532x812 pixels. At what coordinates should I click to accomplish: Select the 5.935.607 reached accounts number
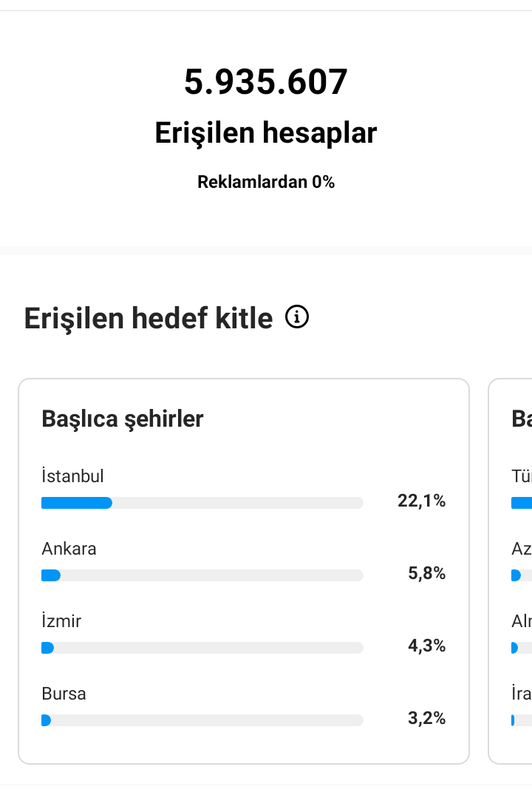tap(266, 82)
